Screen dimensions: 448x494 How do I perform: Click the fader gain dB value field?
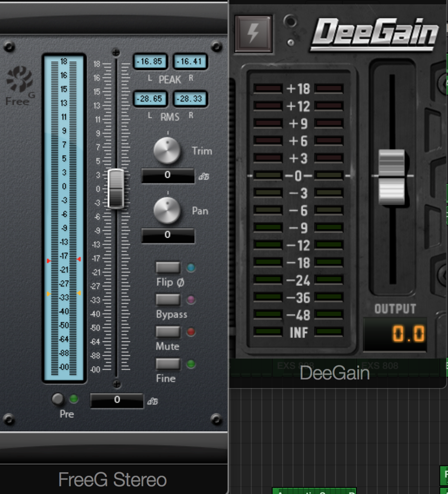pyautogui.click(x=117, y=400)
